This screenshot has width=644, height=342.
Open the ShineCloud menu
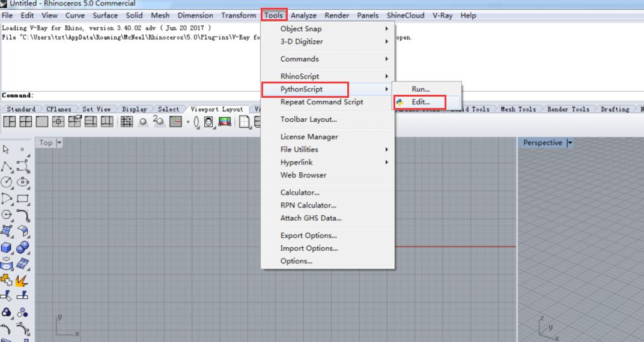tap(406, 15)
